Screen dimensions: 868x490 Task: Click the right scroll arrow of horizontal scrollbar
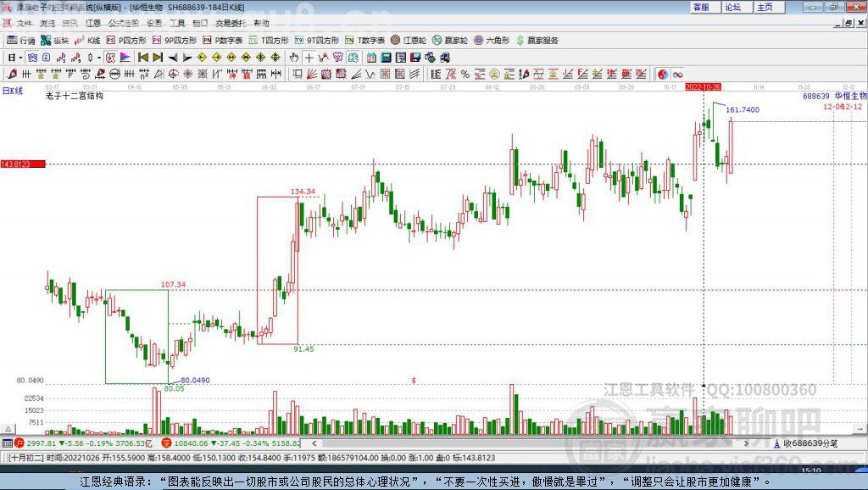746,443
